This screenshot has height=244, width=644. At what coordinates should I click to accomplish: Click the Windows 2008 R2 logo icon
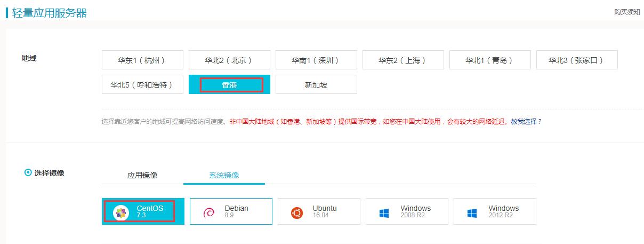click(x=384, y=213)
